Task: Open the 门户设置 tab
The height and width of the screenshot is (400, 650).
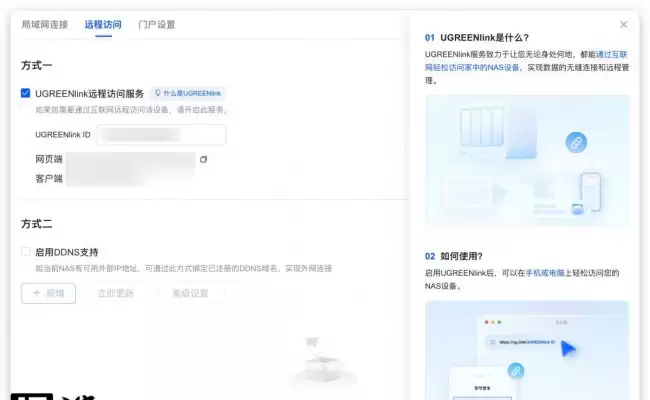Action: [157, 24]
